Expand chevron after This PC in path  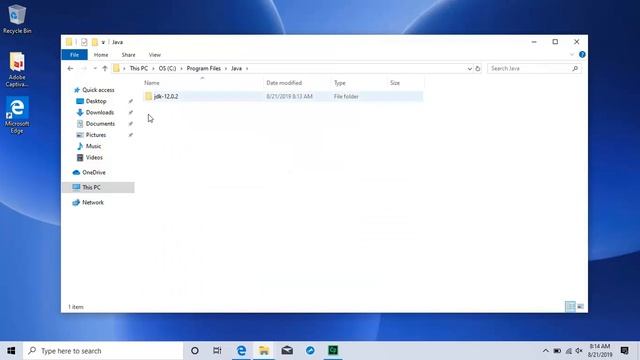coord(153,69)
